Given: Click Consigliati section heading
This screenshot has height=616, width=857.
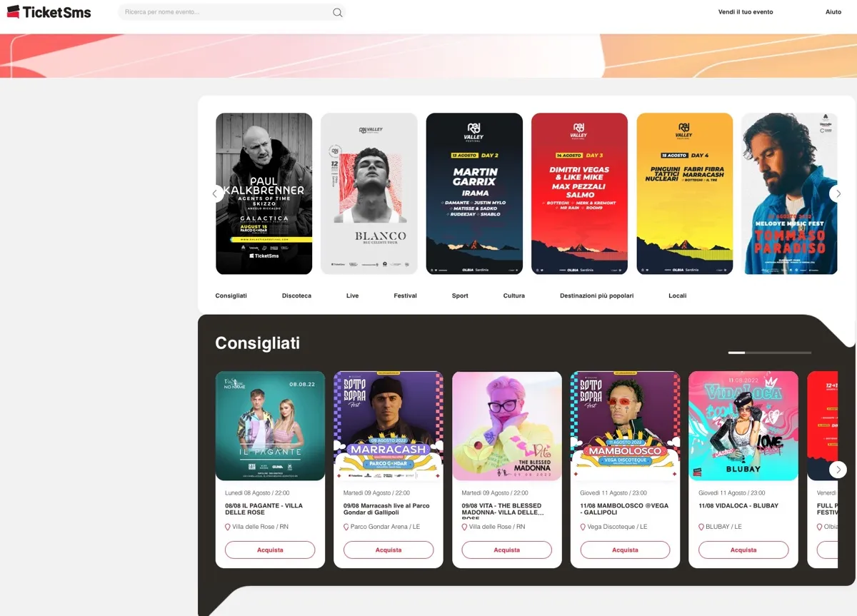Looking at the screenshot, I should click(258, 343).
